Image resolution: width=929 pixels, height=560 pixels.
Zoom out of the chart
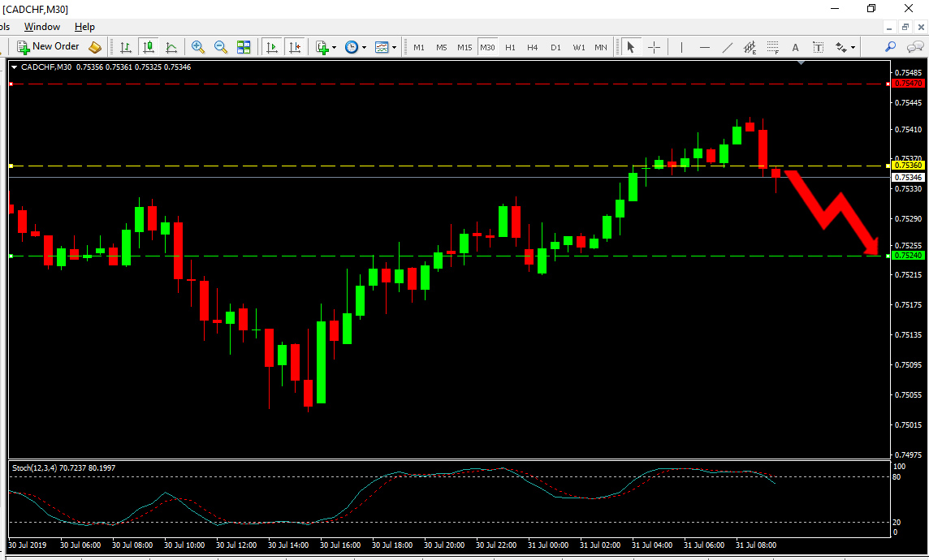pyautogui.click(x=220, y=47)
